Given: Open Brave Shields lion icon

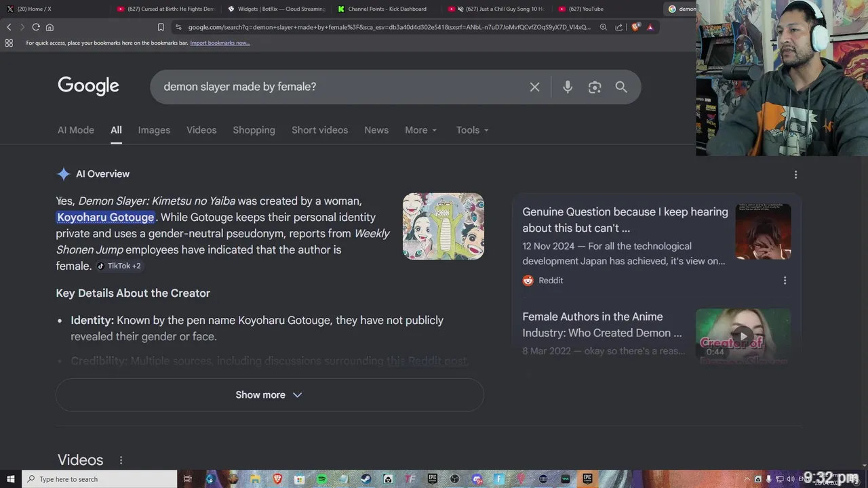Looking at the screenshot, I should pos(635,27).
